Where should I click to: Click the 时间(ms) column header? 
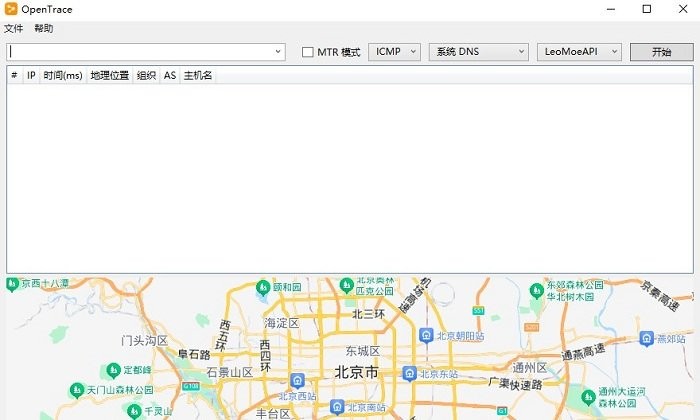[63, 75]
